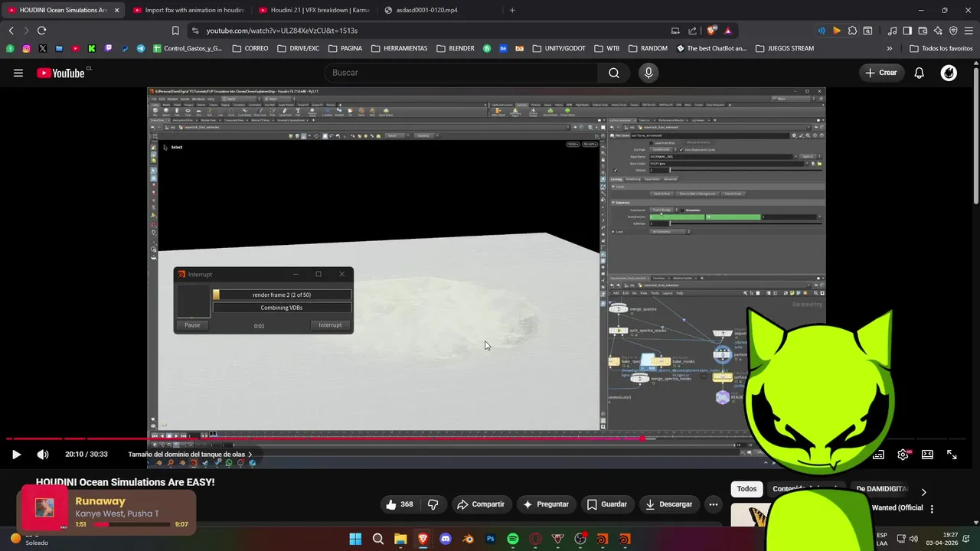Reload the current page
Image resolution: width=980 pixels, height=551 pixels.
(41, 31)
